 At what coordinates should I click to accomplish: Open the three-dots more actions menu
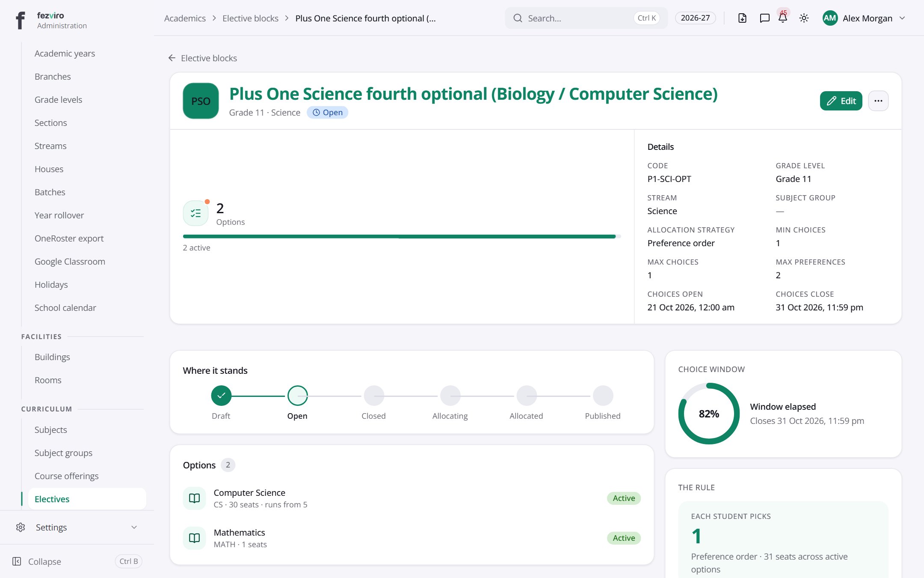tap(878, 101)
